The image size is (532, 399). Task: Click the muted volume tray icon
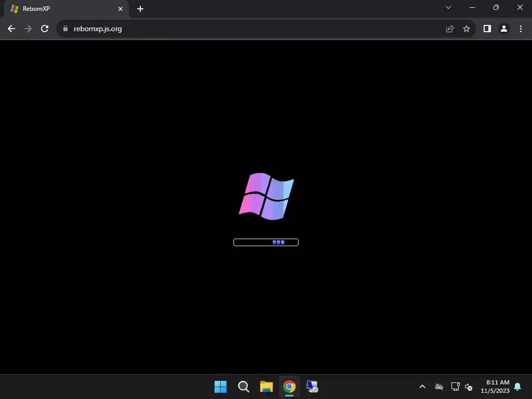(469, 387)
